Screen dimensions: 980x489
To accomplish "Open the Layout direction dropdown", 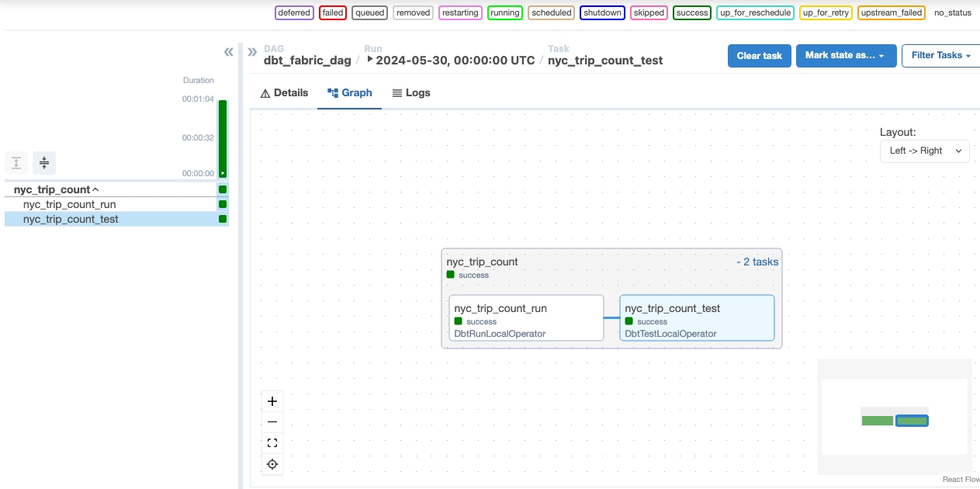I will (924, 151).
